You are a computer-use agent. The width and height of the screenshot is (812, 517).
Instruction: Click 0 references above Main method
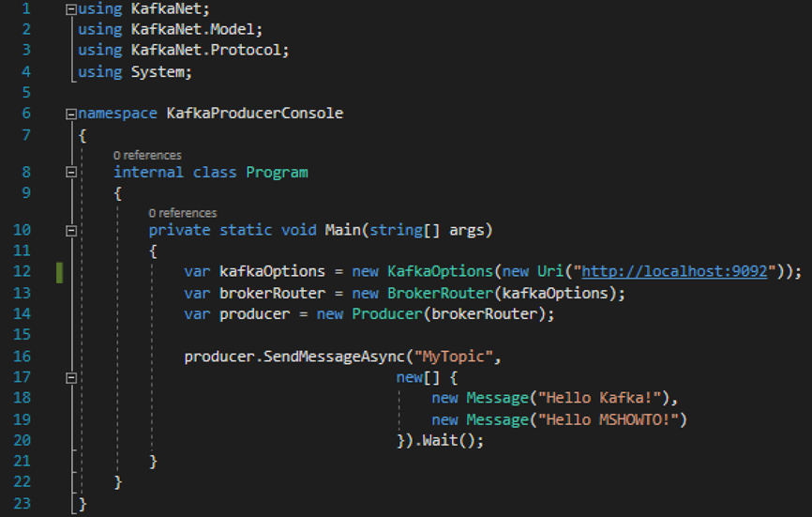point(183,213)
